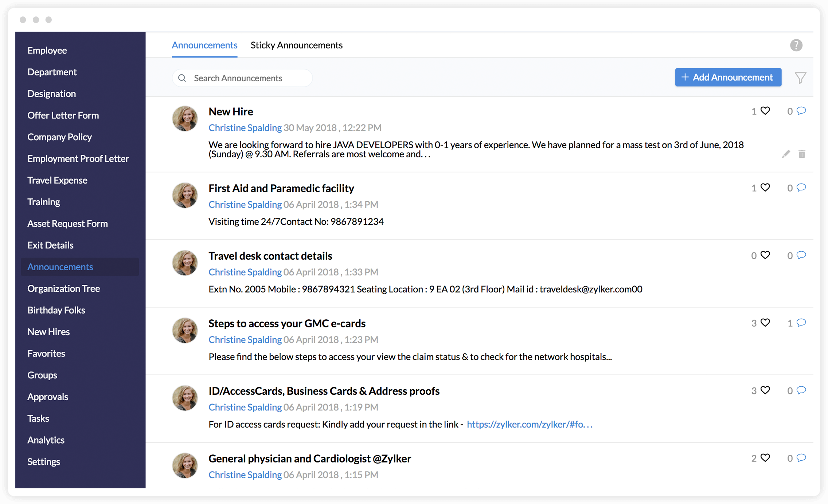Delete the New Hire announcement via trash icon

coord(802,154)
